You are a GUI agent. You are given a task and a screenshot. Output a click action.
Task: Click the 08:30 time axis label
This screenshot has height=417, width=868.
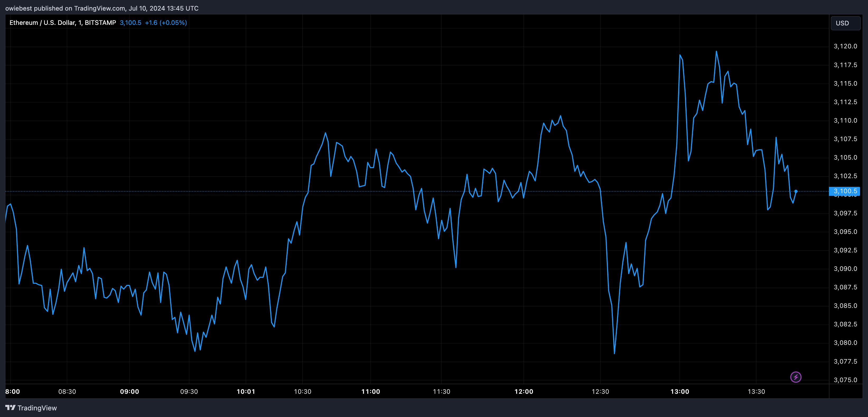pyautogui.click(x=67, y=391)
